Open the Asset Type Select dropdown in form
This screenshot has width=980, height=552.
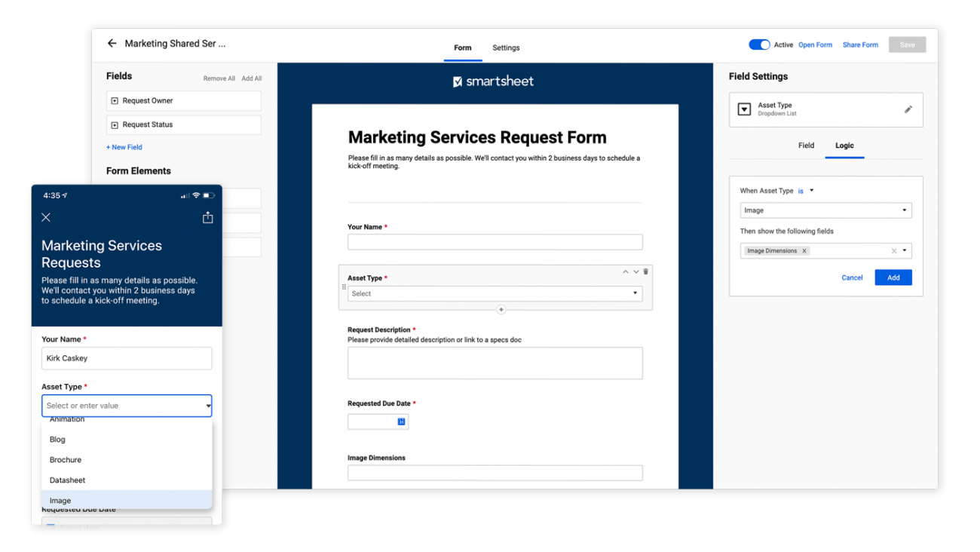[x=495, y=293]
